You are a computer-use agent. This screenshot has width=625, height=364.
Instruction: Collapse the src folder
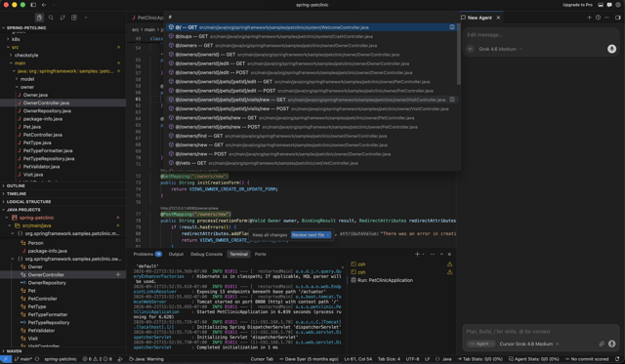pos(16,47)
